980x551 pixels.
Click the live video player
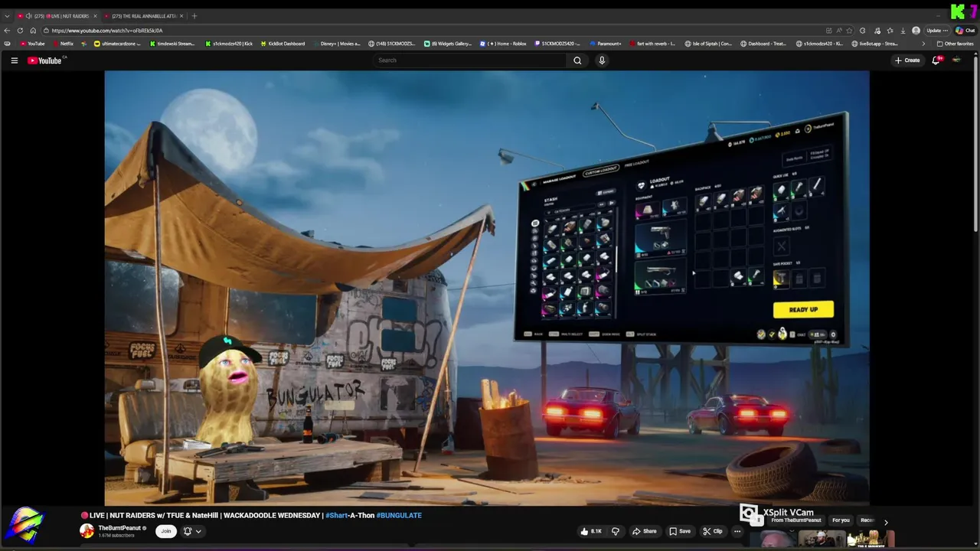487,288
